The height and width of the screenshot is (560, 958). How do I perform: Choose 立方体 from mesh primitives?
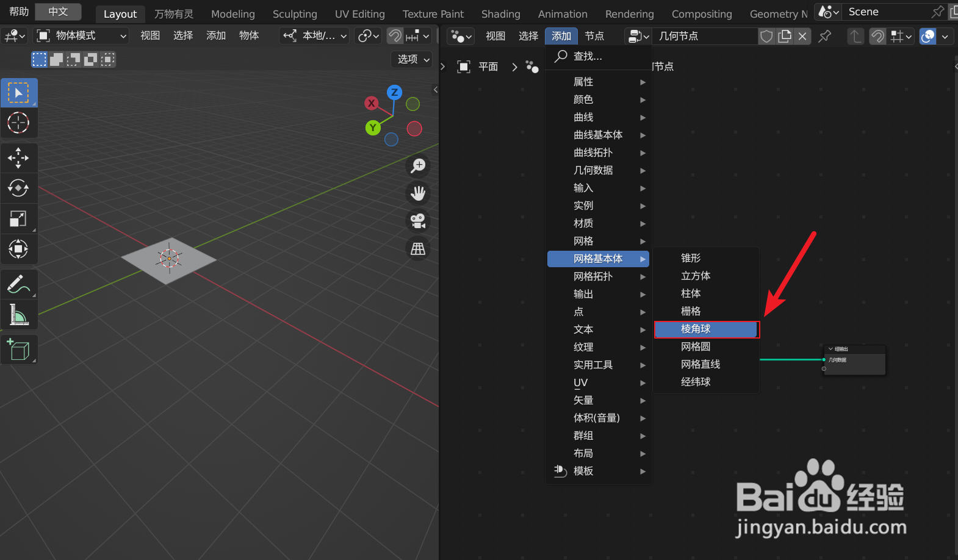coord(706,276)
